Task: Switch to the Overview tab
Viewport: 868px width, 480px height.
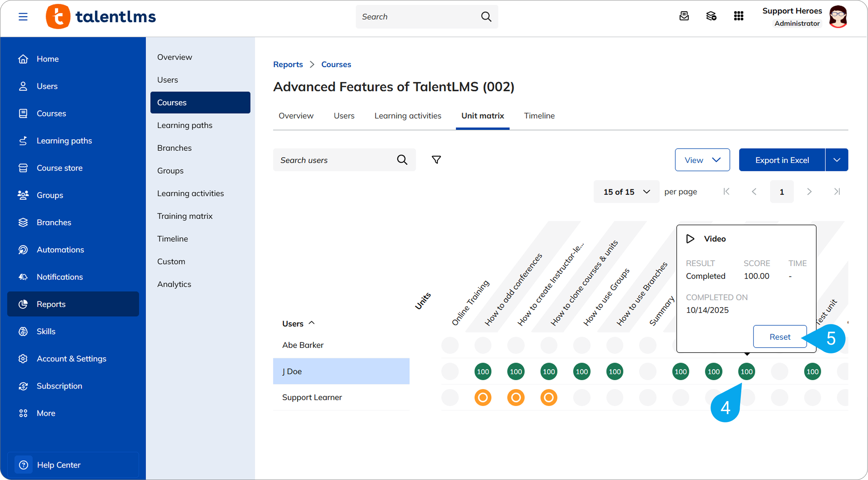Action: click(x=296, y=116)
